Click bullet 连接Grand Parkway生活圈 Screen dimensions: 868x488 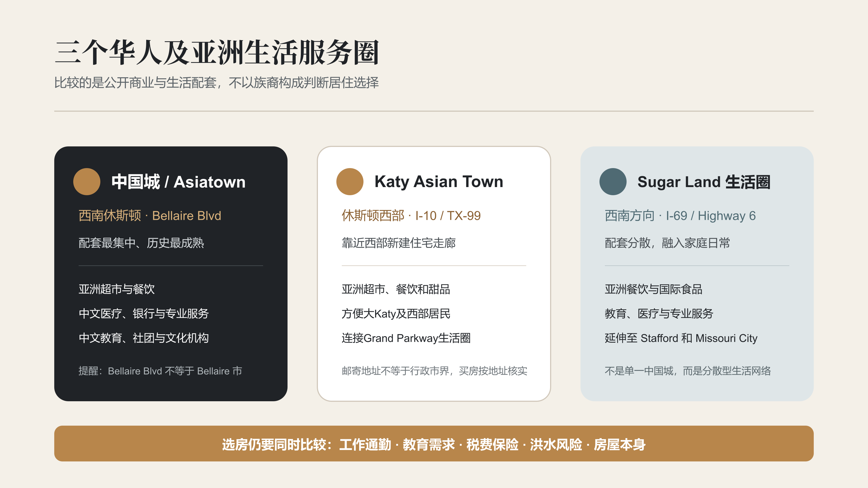click(406, 338)
